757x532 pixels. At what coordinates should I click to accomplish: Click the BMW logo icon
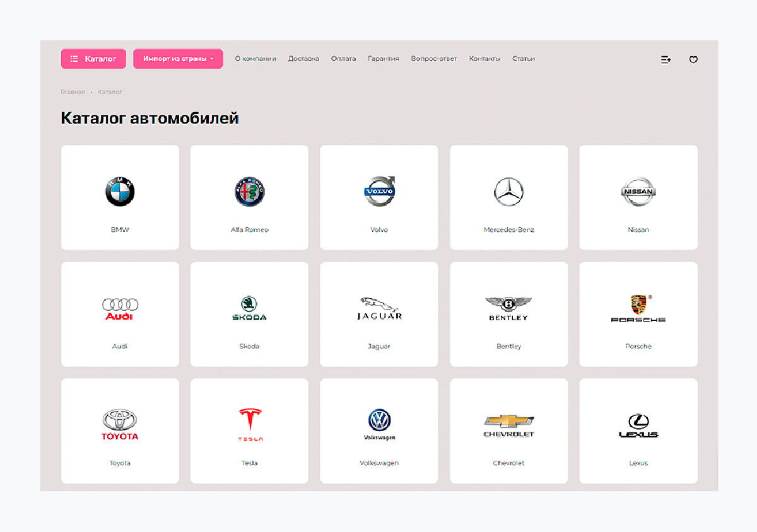(x=120, y=192)
